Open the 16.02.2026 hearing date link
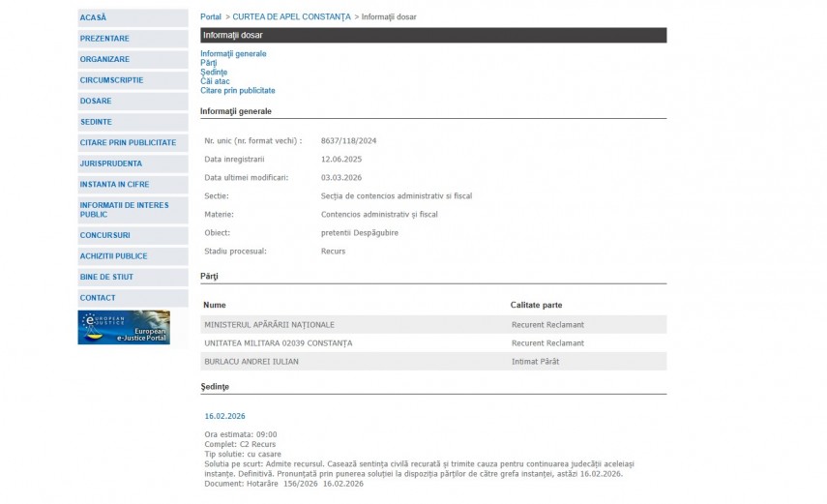 point(224,416)
